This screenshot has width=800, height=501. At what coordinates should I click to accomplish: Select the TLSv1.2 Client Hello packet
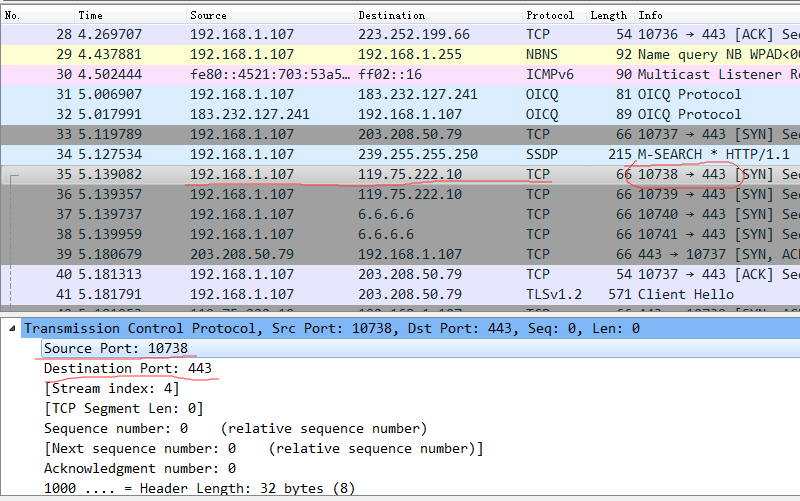[x=400, y=294]
